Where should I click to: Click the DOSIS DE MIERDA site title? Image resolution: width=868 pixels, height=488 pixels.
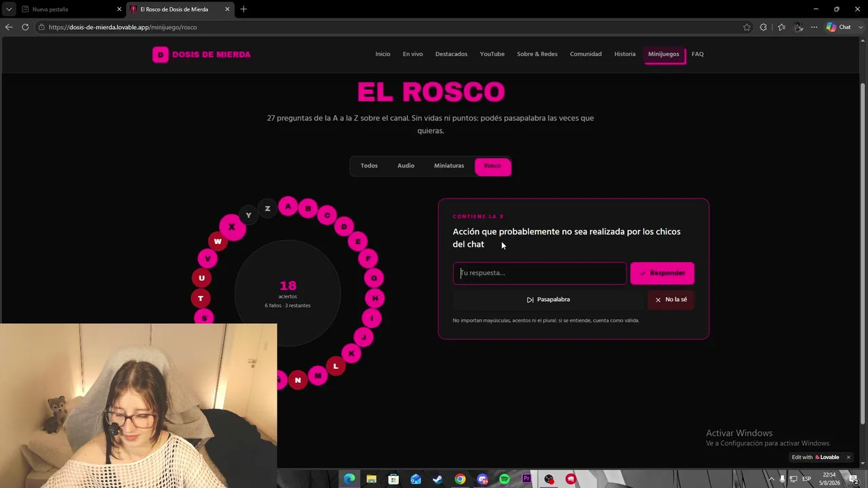[212, 54]
